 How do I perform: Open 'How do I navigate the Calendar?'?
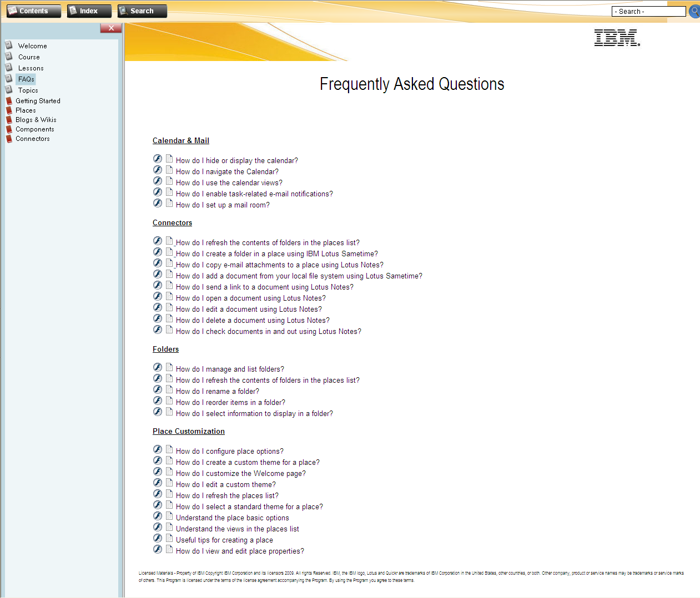coord(227,172)
